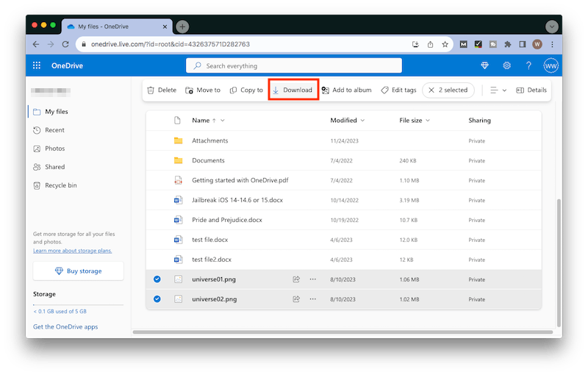
Task: Open the Get the OneDrive apps link
Action: (x=65, y=326)
